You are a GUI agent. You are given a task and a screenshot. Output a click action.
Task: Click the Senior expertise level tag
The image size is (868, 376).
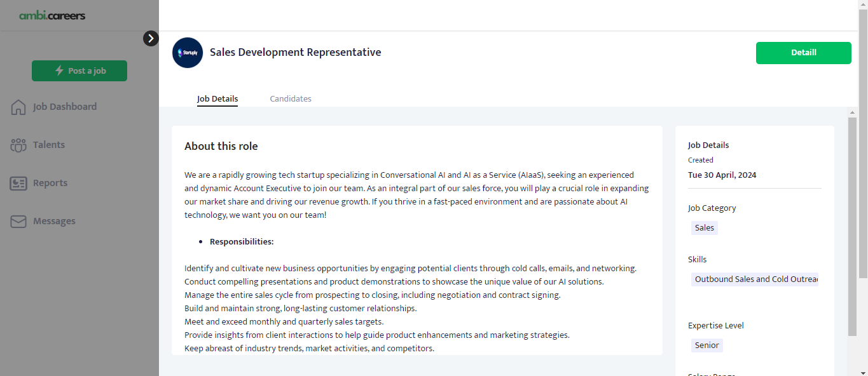[706, 346]
